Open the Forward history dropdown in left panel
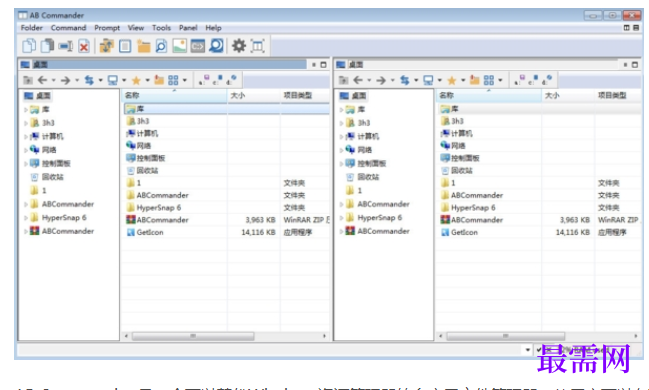Viewport: 649px width, 390px height. click(x=77, y=80)
